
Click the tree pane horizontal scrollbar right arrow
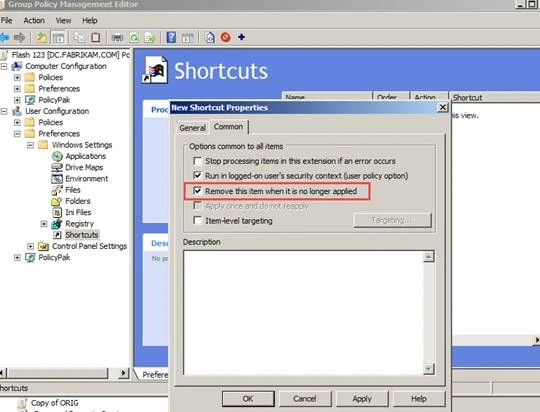coord(123,373)
